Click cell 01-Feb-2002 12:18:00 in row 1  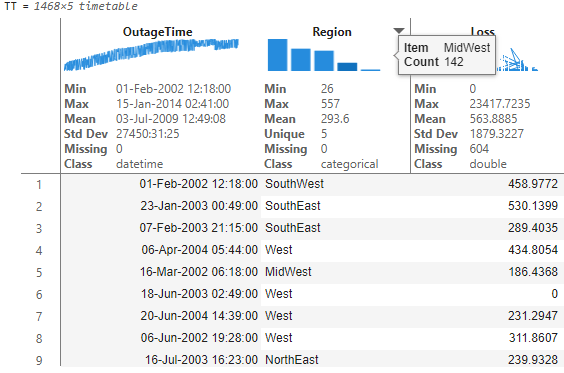pos(199,184)
